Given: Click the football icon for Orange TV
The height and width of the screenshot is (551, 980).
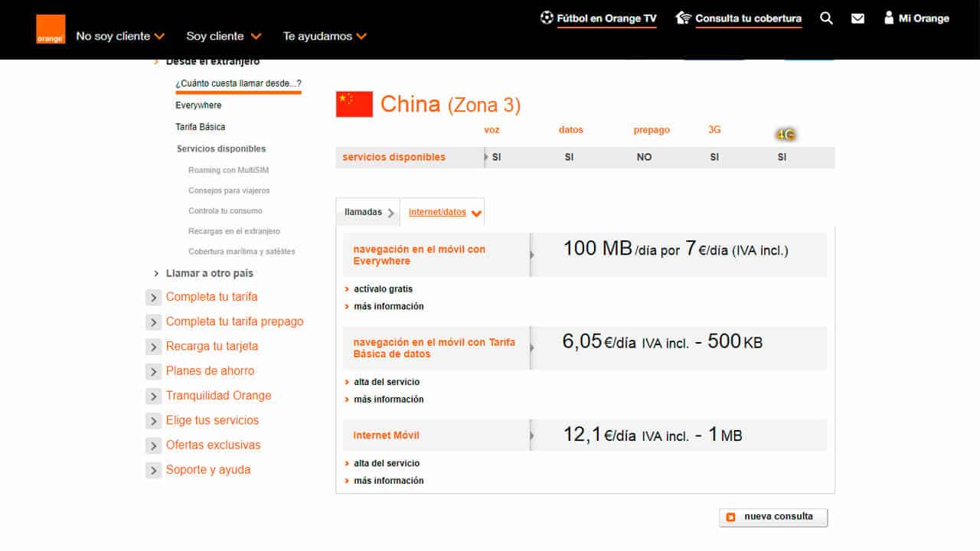Looking at the screenshot, I should tap(547, 18).
